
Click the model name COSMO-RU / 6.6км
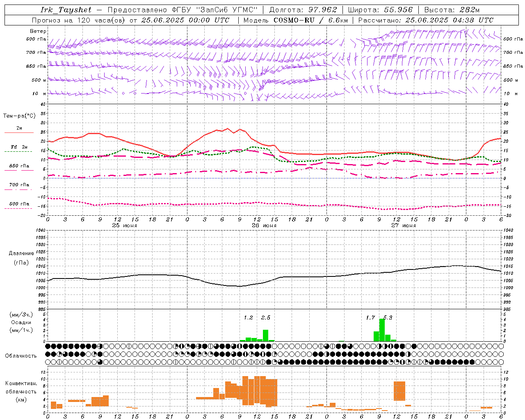311,20
